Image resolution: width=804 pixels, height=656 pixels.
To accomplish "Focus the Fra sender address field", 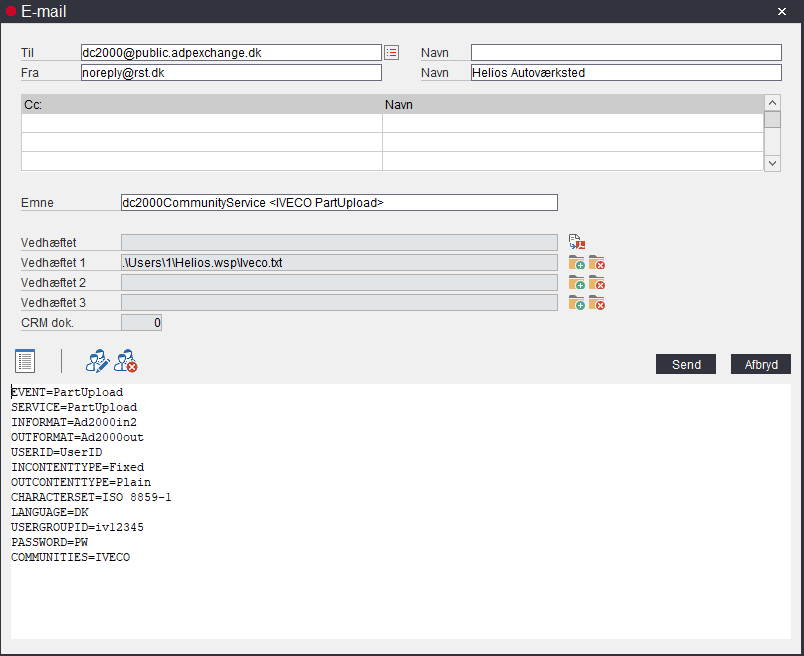I will [x=231, y=72].
